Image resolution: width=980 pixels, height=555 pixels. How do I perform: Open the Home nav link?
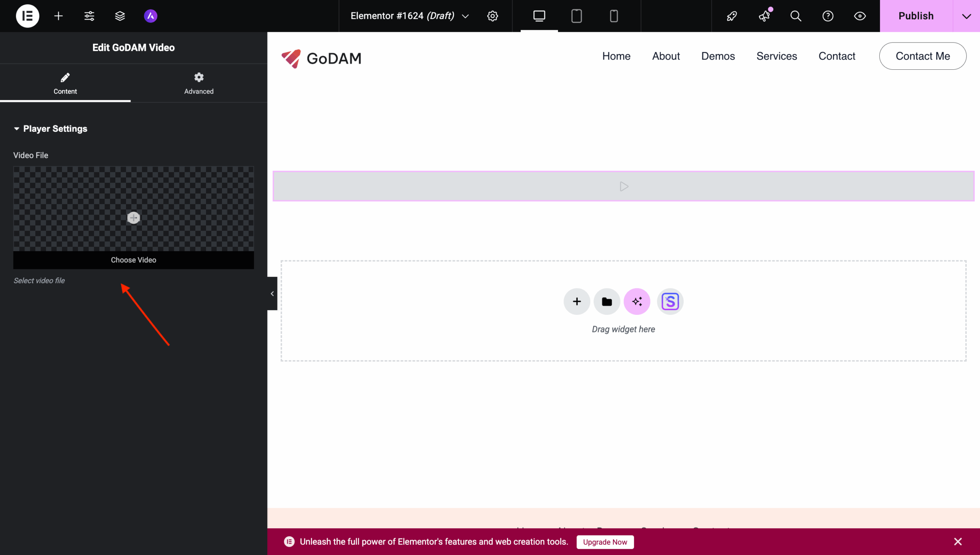(x=616, y=56)
